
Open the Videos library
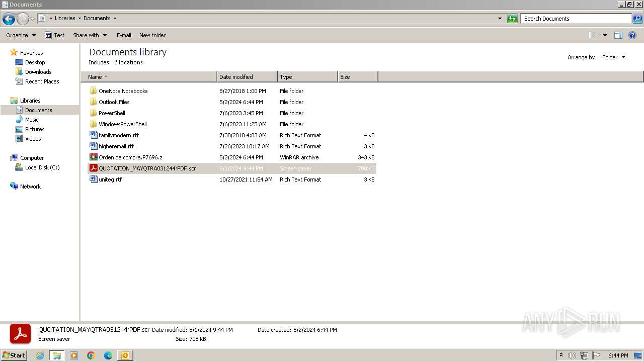[33, 139]
